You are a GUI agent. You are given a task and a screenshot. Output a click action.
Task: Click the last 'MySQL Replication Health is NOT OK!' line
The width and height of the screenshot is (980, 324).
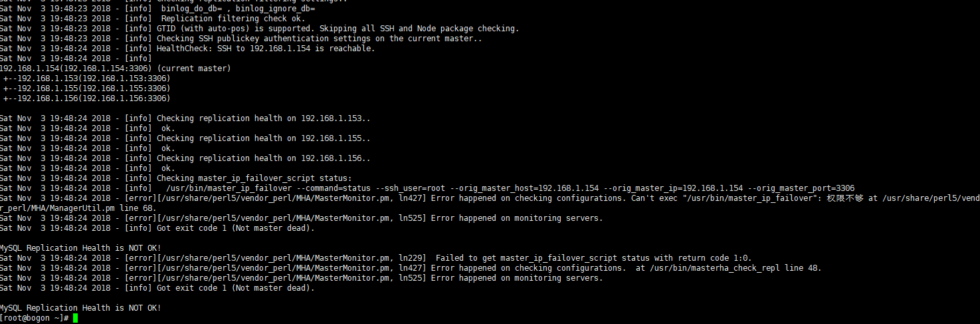[80, 308]
